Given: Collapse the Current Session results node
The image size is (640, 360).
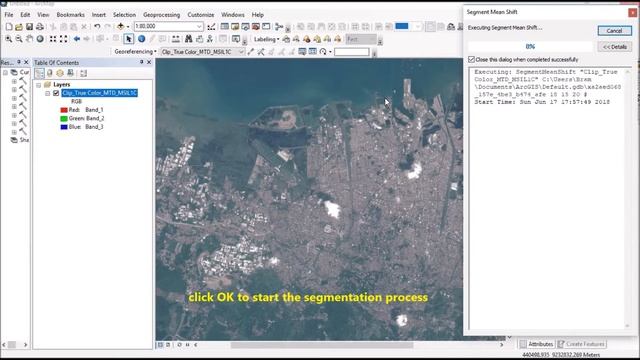Looking at the screenshot, I should click(5, 73).
